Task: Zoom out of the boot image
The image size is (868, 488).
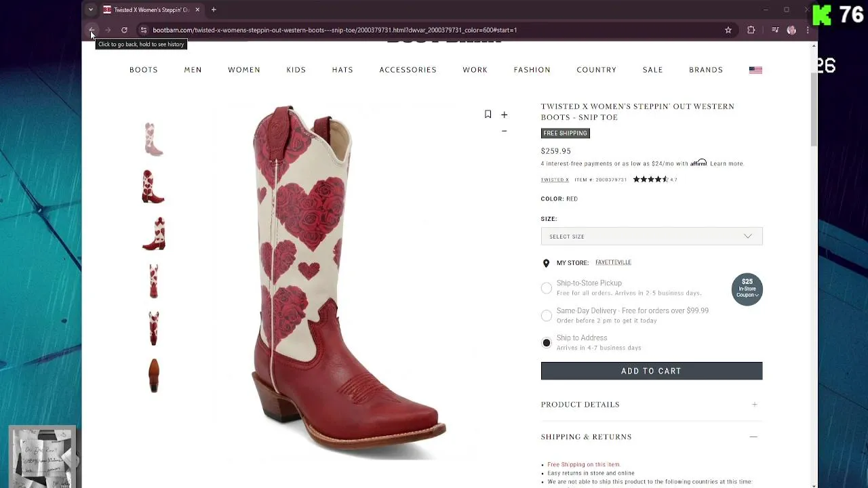Action: (504, 131)
